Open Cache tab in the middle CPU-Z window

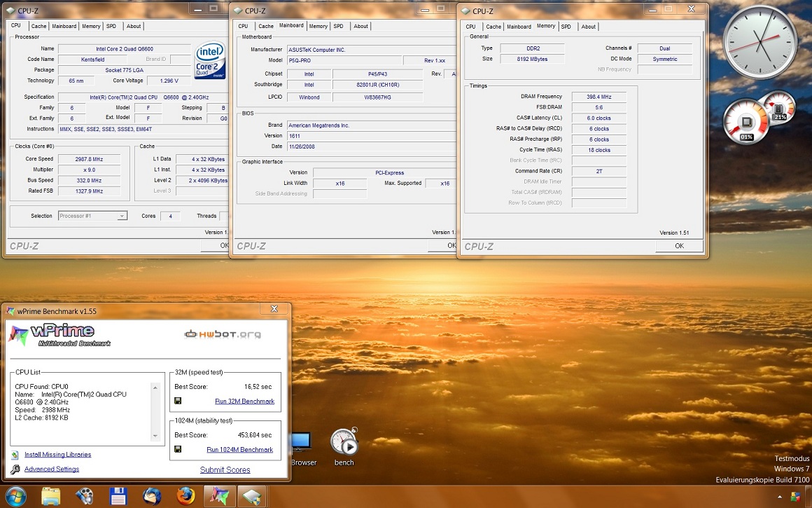point(266,26)
